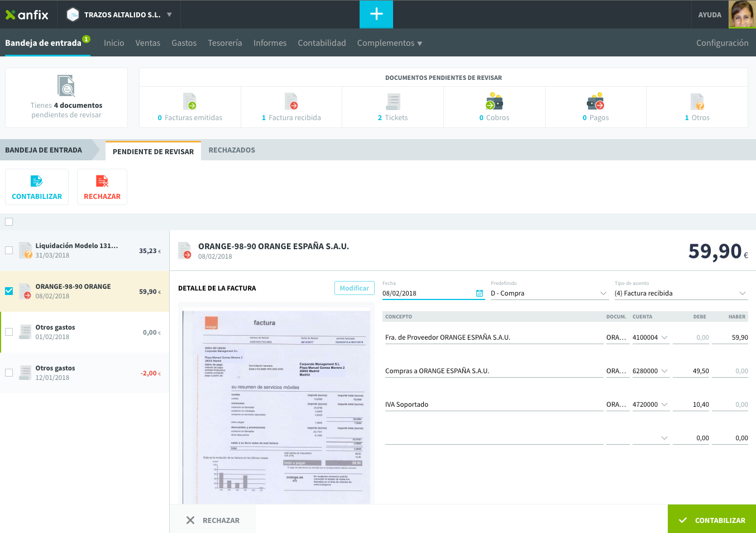
Task: Toggle the select-all documents checkbox
Action: tap(9, 222)
